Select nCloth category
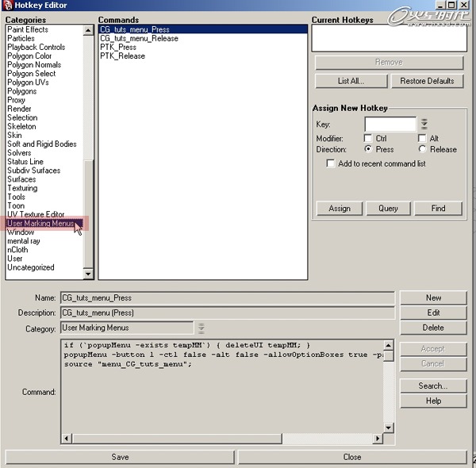476x468 pixels. click(x=44, y=250)
